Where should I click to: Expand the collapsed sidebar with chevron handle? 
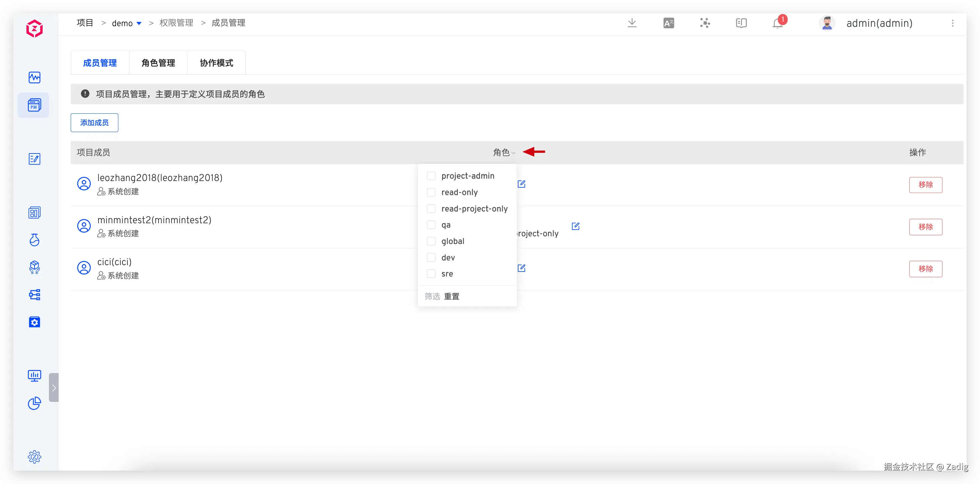pyautogui.click(x=54, y=388)
